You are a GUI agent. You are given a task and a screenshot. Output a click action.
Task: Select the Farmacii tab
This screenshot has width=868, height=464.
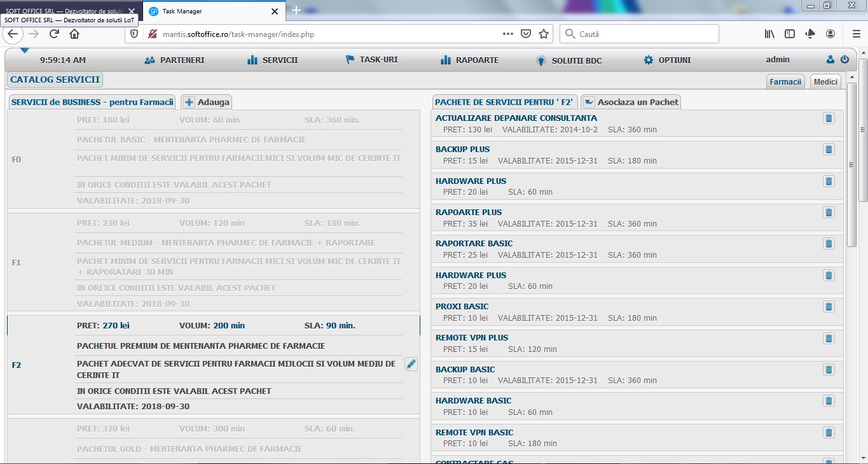(x=785, y=82)
